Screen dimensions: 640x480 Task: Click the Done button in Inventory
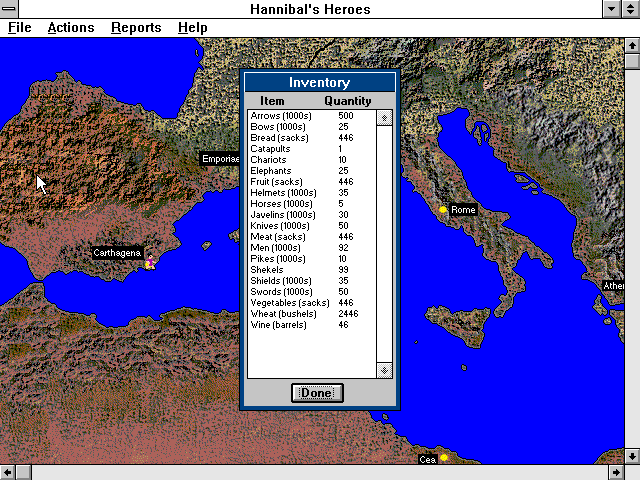[x=317, y=393]
